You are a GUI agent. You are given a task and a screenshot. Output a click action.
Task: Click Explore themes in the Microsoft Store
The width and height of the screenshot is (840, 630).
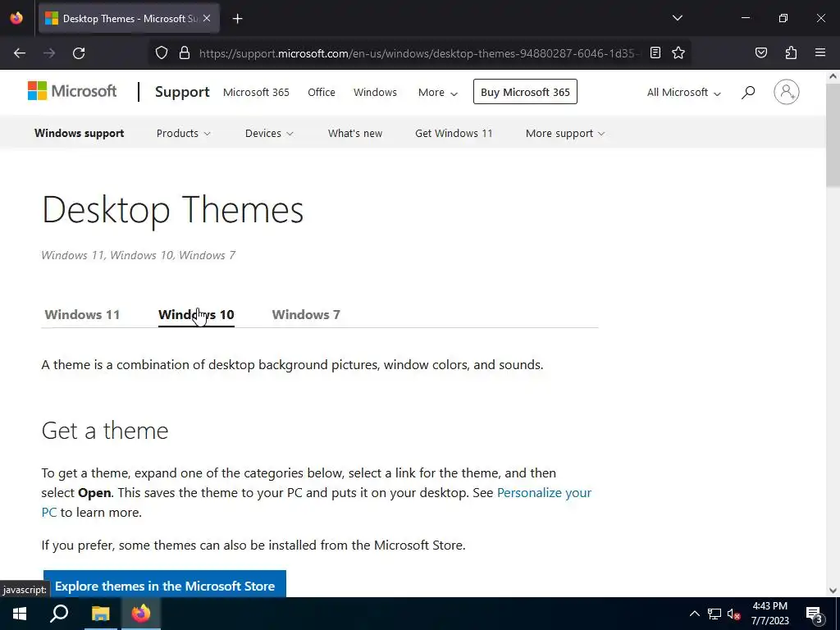[164, 586]
